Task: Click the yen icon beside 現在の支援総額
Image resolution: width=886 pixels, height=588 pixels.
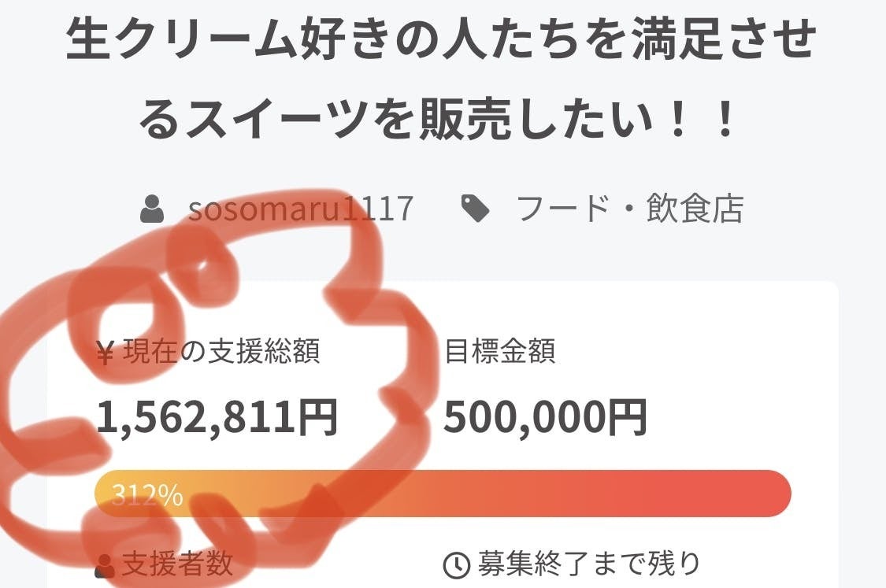Action: [x=106, y=353]
